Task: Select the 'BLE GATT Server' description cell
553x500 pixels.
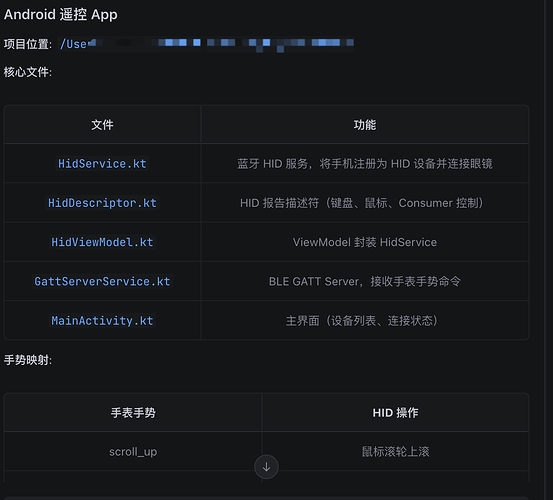Action: pyautogui.click(x=365, y=281)
